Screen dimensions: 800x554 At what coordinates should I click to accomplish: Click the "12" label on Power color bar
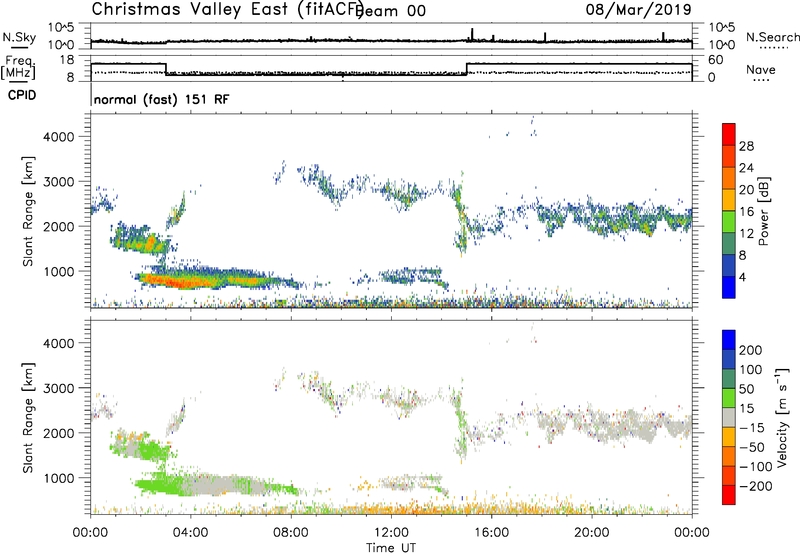pos(746,234)
